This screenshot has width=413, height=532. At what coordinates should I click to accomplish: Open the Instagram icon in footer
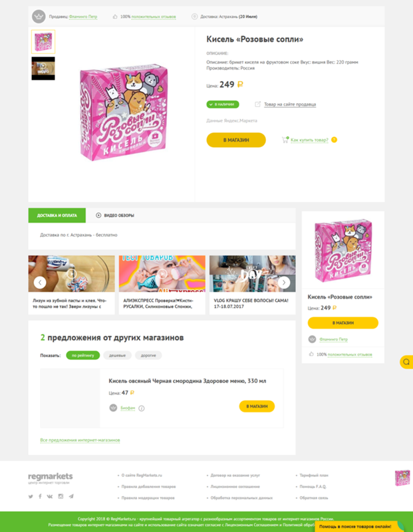[61, 496]
